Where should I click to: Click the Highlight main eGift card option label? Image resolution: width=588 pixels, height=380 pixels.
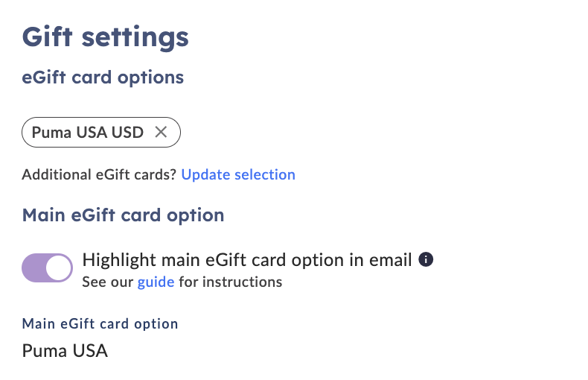click(x=247, y=260)
